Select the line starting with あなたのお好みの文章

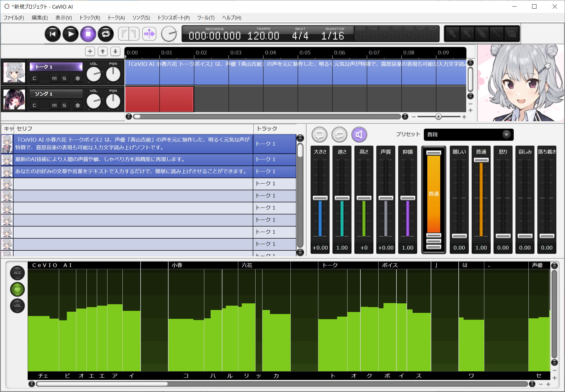133,172
